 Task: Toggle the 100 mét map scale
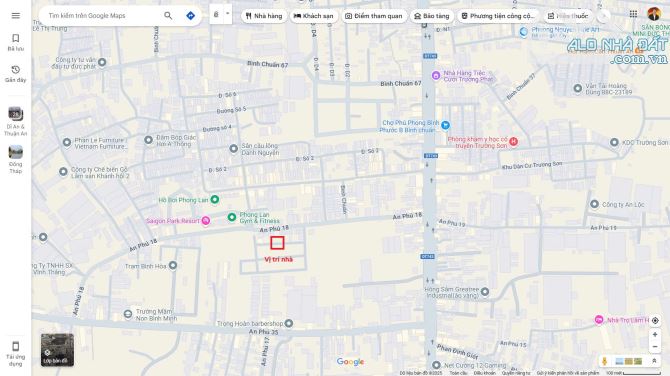click(x=632, y=373)
